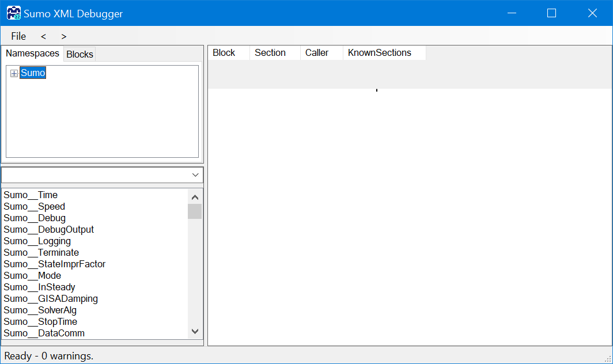
Task: Click the forward arrow menu item
Action: click(x=63, y=36)
